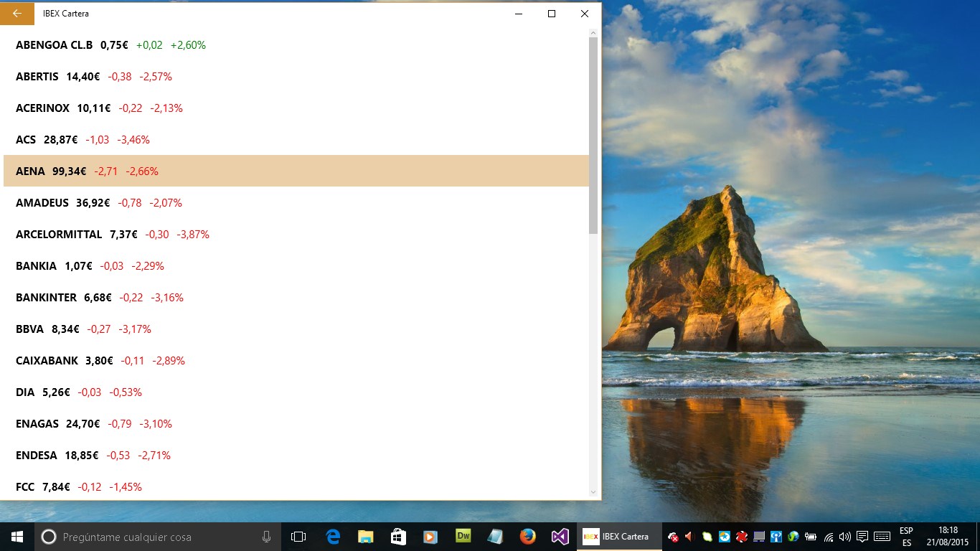980x551 pixels.
Task: Switch the ESP input language indicator
Action: click(x=906, y=537)
